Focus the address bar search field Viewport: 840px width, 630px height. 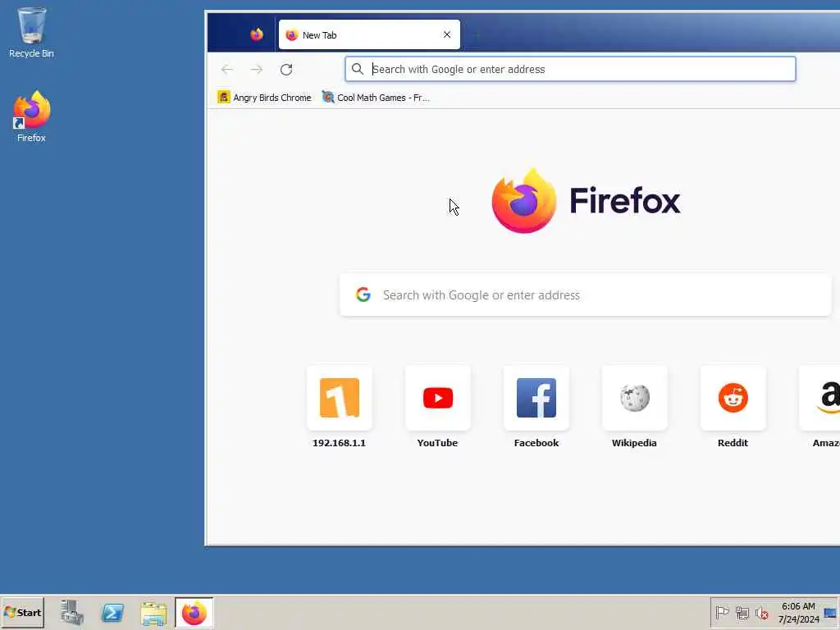point(571,69)
